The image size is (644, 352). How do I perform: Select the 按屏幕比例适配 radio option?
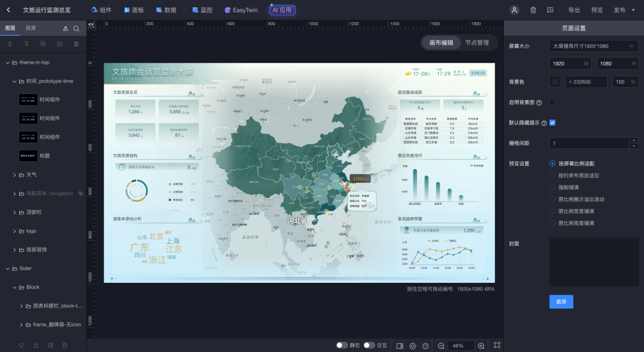(552, 163)
